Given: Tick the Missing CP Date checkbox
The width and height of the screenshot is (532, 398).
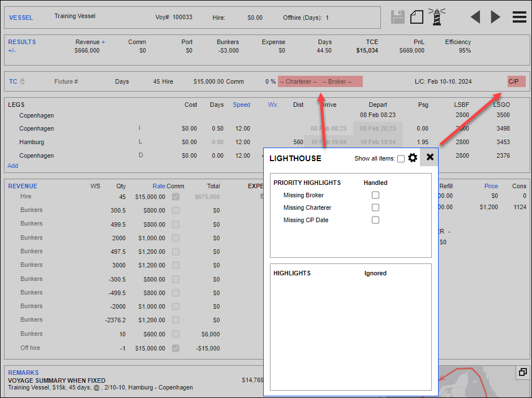Looking at the screenshot, I should pyautogui.click(x=375, y=220).
